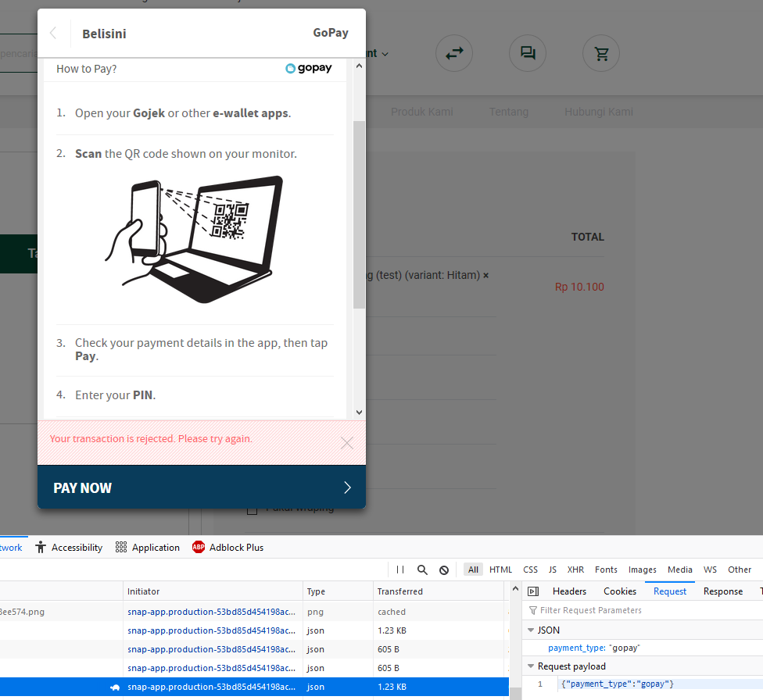Toggle the XHR request filter
The height and width of the screenshot is (700, 763).
pos(575,570)
